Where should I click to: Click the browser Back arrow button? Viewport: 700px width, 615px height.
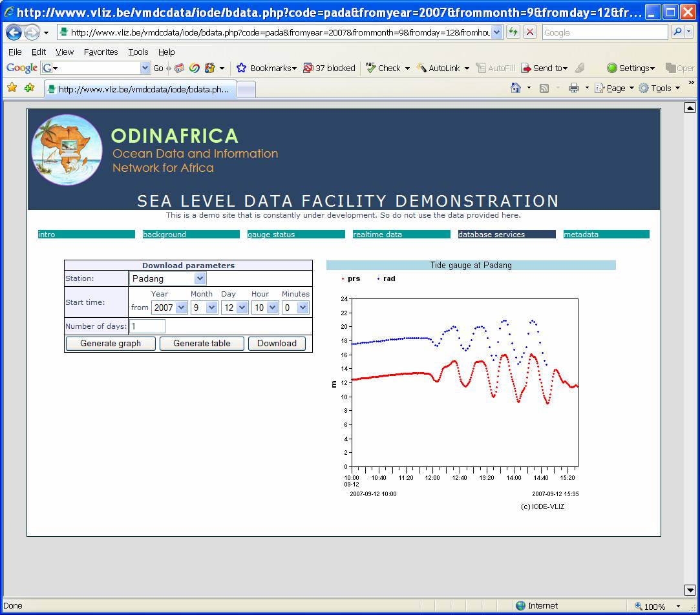tap(14, 32)
